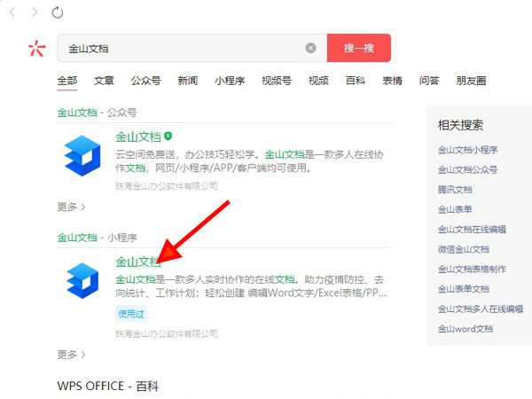Image resolution: width=532 pixels, height=399 pixels.
Task: Expand 更多 under mini program results
Action: coord(71,355)
